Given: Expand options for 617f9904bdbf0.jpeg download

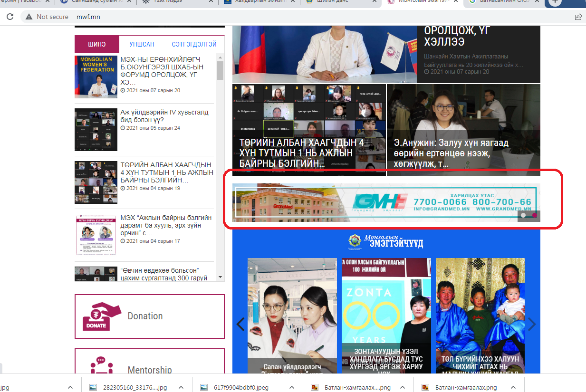Looking at the screenshot, I should point(291,387).
